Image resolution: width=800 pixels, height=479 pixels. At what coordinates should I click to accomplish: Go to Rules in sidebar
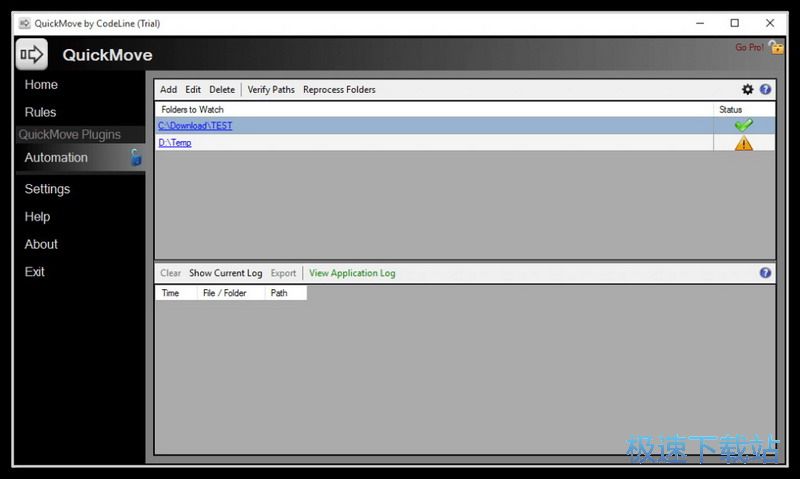[40, 112]
